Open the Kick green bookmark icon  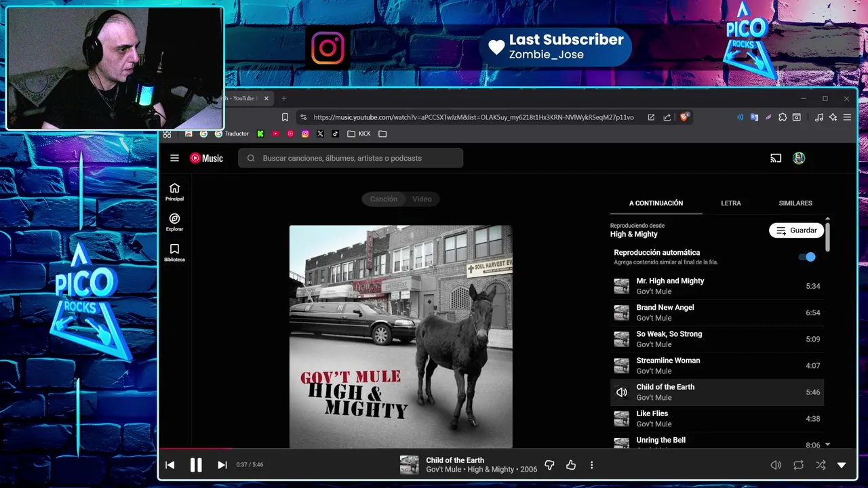coord(260,134)
